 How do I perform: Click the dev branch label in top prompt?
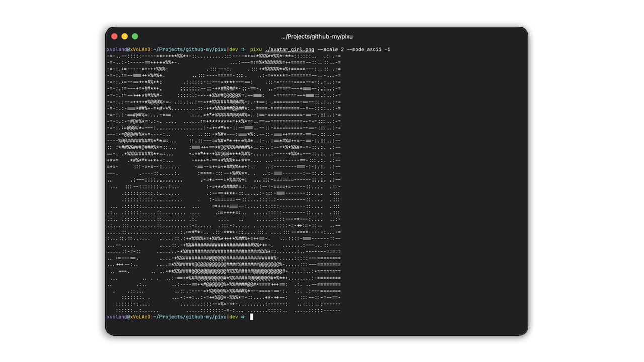tap(234, 49)
